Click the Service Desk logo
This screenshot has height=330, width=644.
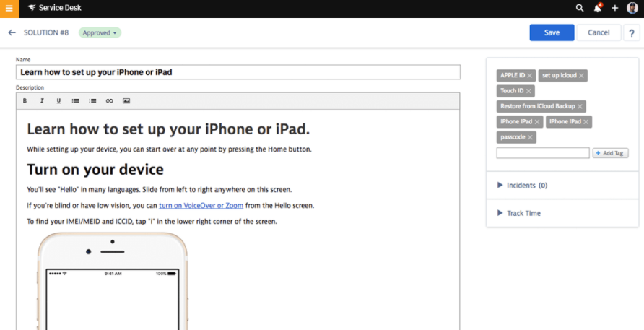point(55,8)
